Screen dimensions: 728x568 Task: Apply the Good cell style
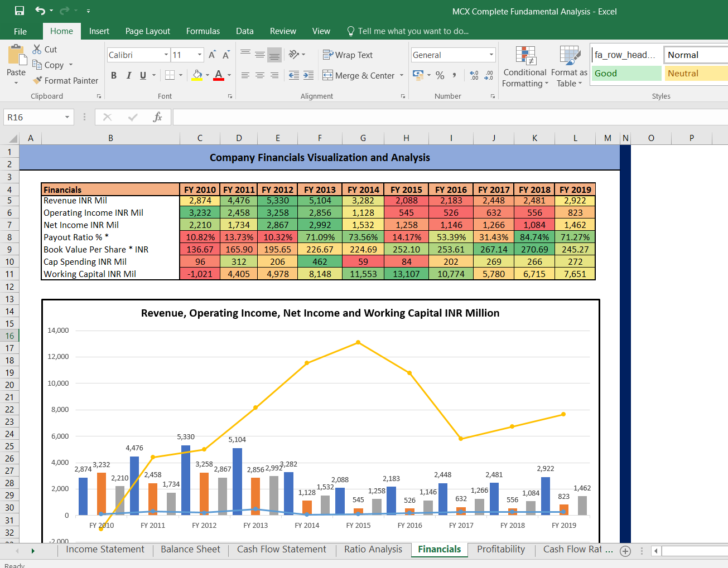pyautogui.click(x=626, y=73)
